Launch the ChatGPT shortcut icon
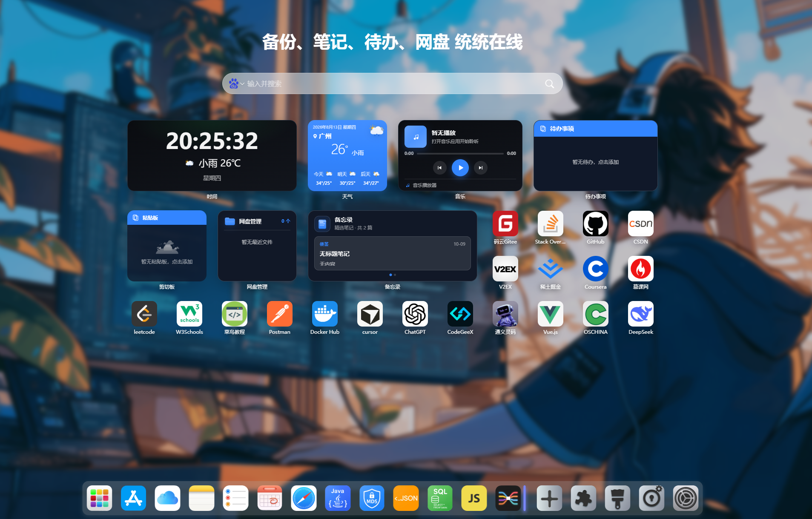The image size is (812, 519). [415, 314]
